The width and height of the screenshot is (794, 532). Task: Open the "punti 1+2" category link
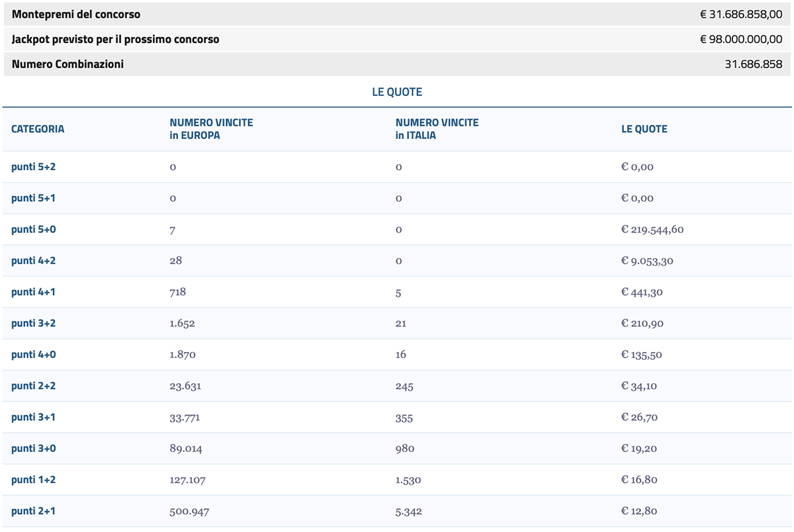coord(33,479)
